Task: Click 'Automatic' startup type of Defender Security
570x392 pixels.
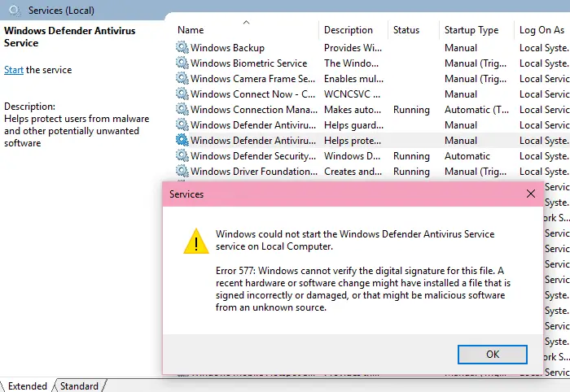Action: (467, 156)
